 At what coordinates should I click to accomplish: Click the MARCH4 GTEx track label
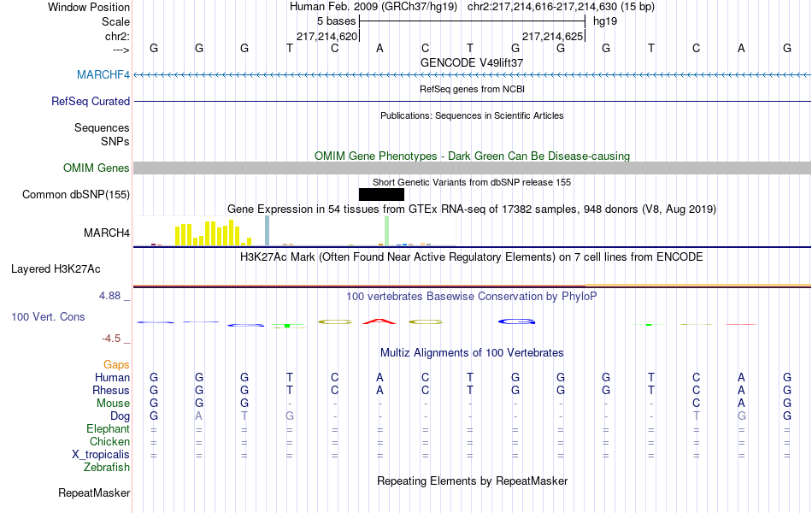point(107,233)
